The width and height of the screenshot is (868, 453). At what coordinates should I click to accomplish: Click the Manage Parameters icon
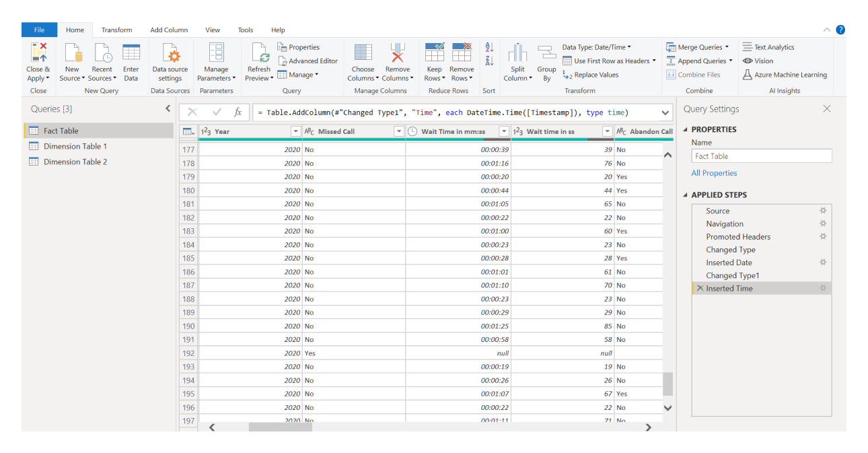tap(216, 53)
